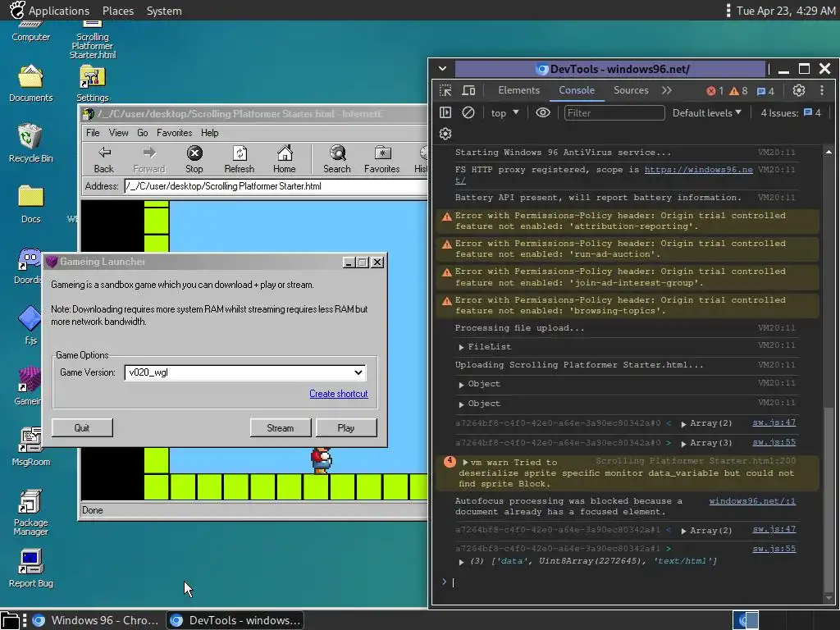This screenshot has width=840, height=630.
Task: Select the Documents desktop folder
Action: (31, 83)
